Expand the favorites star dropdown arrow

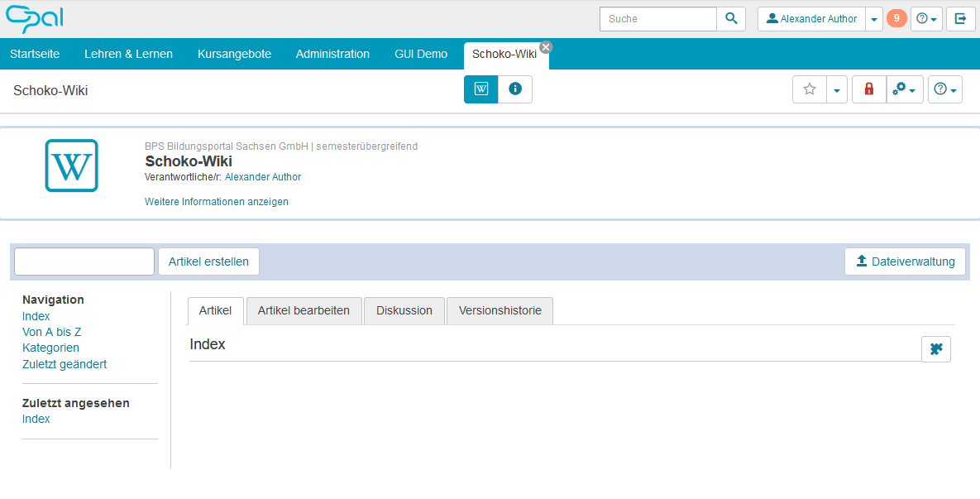837,89
